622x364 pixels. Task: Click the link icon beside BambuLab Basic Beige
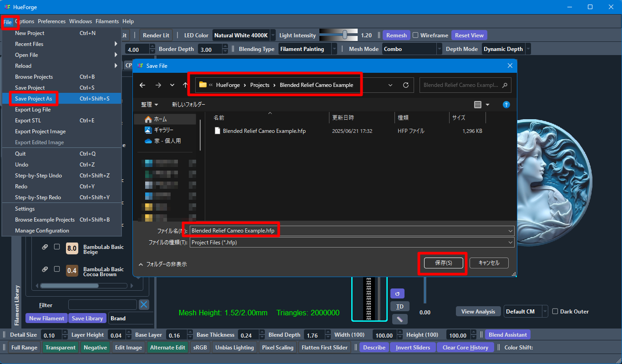pos(45,247)
